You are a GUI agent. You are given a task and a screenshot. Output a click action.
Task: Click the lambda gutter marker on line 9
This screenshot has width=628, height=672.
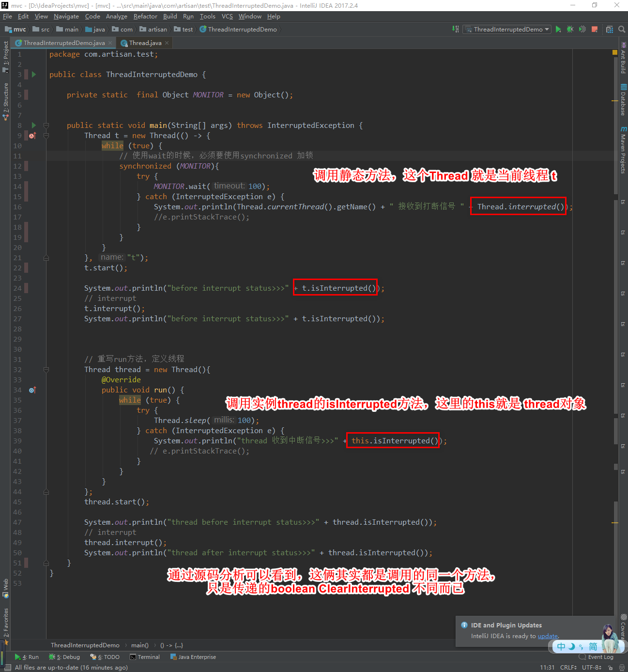coord(32,136)
